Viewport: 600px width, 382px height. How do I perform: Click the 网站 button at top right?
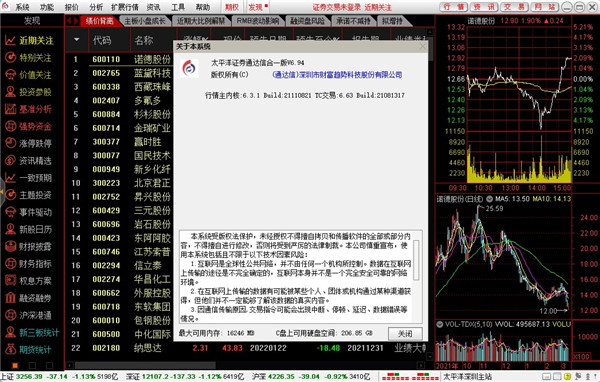tap(545, 7)
